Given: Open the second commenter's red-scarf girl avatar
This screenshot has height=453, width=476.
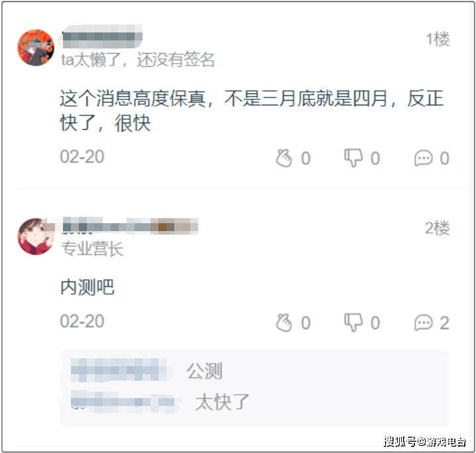Looking at the screenshot, I should [36, 236].
